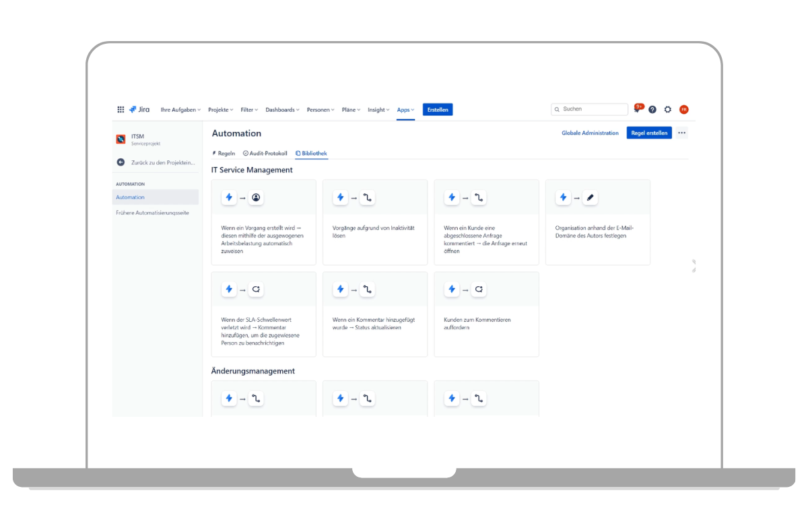Image resolution: width=808 pixels, height=532 pixels.
Task: Open the app switcher grid icon
Action: (x=121, y=110)
